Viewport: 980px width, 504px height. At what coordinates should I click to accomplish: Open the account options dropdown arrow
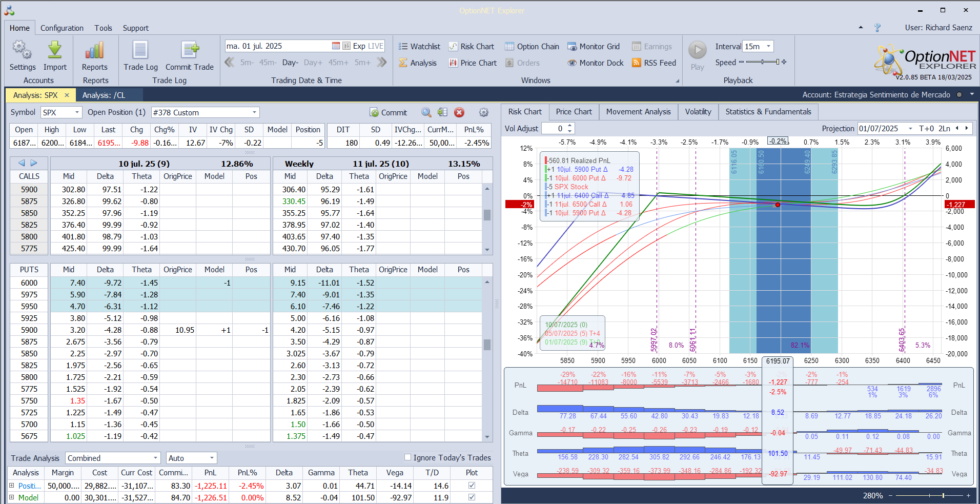[x=972, y=95]
